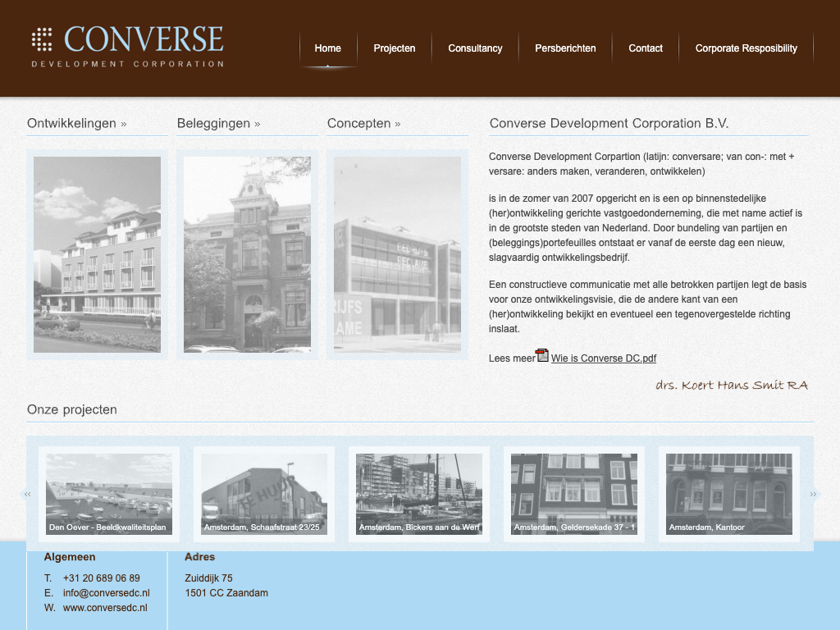Image resolution: width=840 pixels, height=630 pixels.
Task: Open the Den Oever Beeldkwaliteitsplan project thumbnail
Action: tap(109, 494)
